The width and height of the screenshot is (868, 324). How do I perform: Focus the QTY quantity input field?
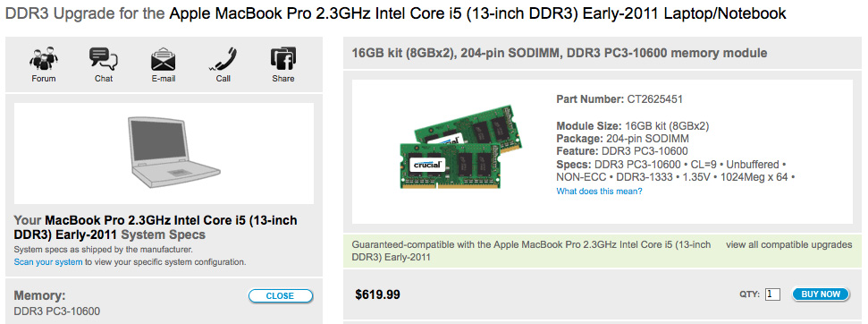pos(772,294)
